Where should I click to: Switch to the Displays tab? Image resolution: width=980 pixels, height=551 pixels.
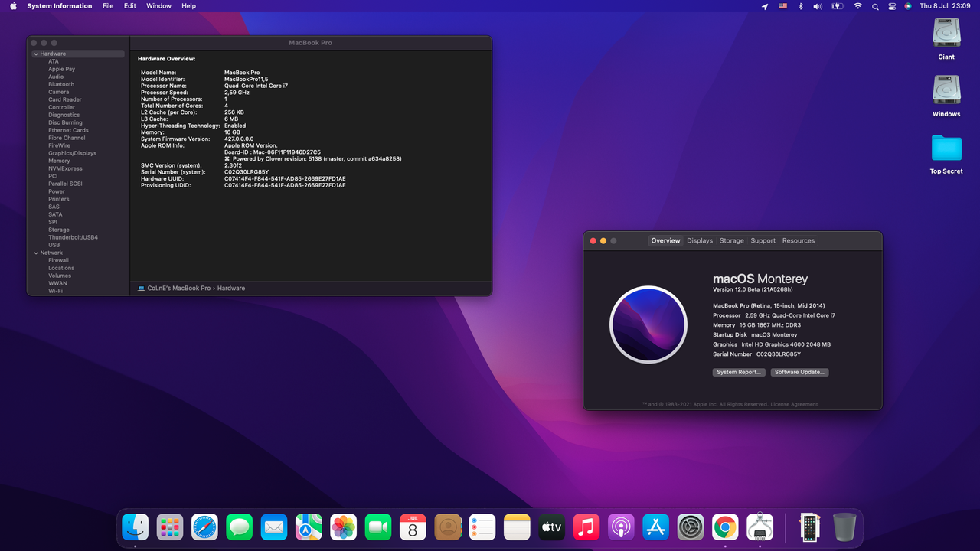700,240
